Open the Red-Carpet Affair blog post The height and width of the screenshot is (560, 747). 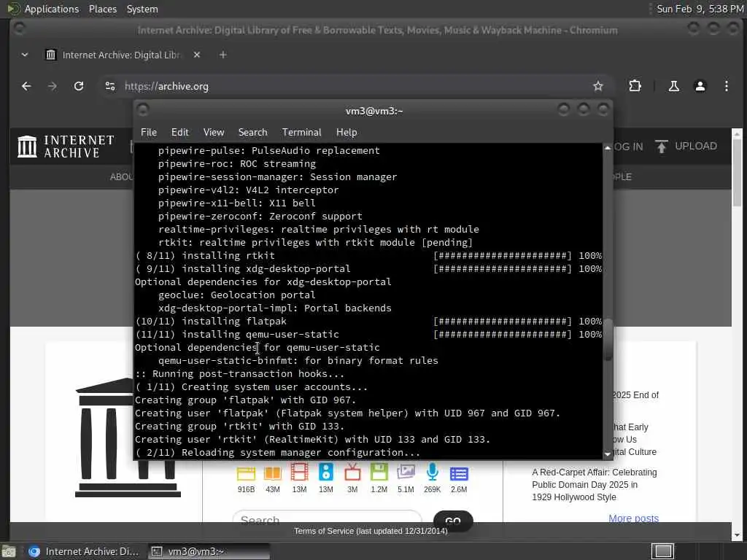(x=594, y=485)
